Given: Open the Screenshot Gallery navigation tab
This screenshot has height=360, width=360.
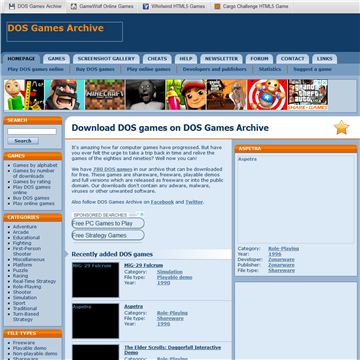Looking at the screenshot, I should click(106, 59).
